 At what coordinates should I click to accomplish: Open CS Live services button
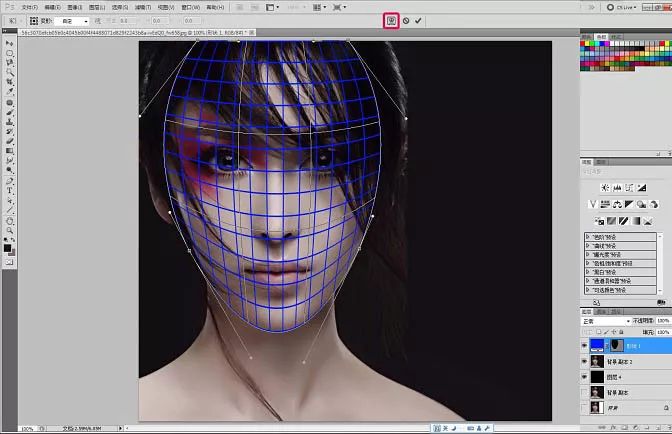pyautogui.click(x=622, y=7)
